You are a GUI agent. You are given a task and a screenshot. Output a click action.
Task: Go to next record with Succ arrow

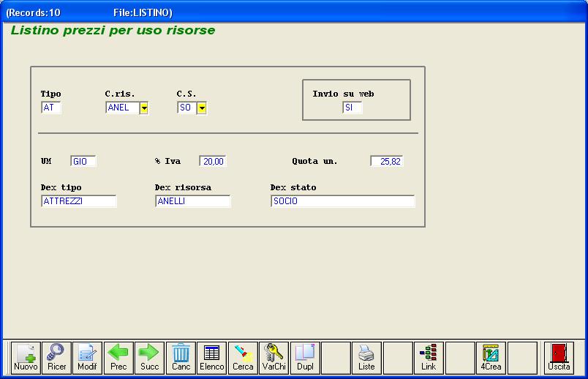[149, 357]
